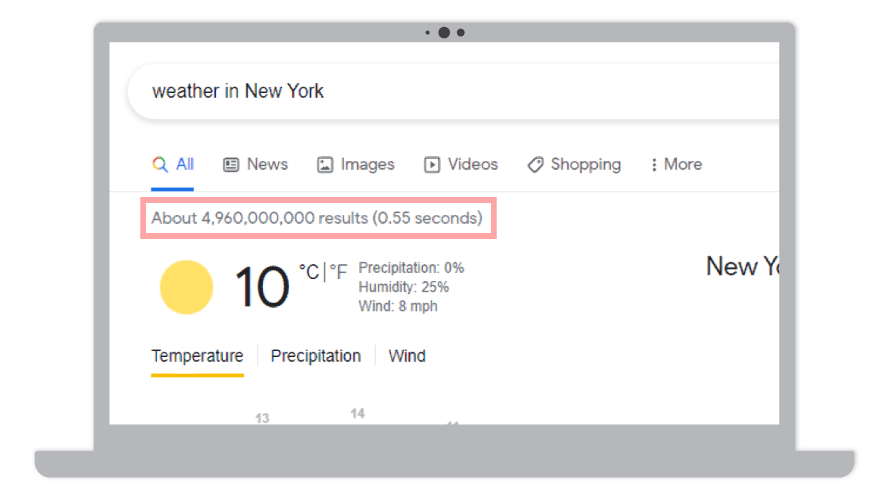Switch to the Images tab
Image resolution: width=889 pixels, height=500 pixels.
pyautogui.click(x=355, y=164)
